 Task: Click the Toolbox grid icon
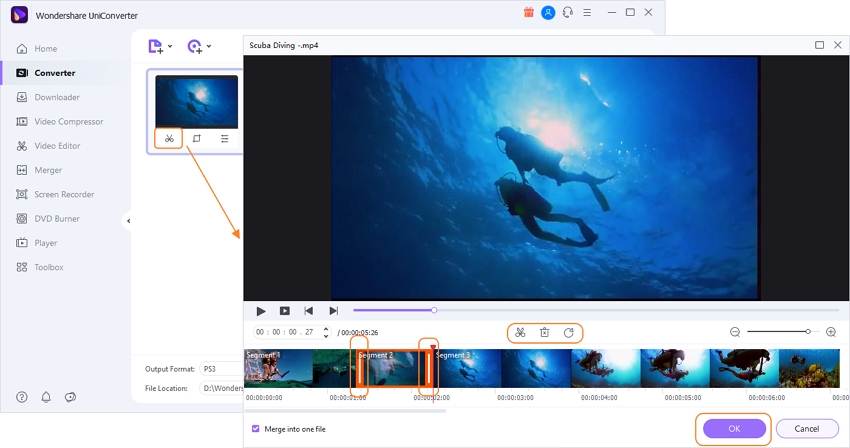22,267
